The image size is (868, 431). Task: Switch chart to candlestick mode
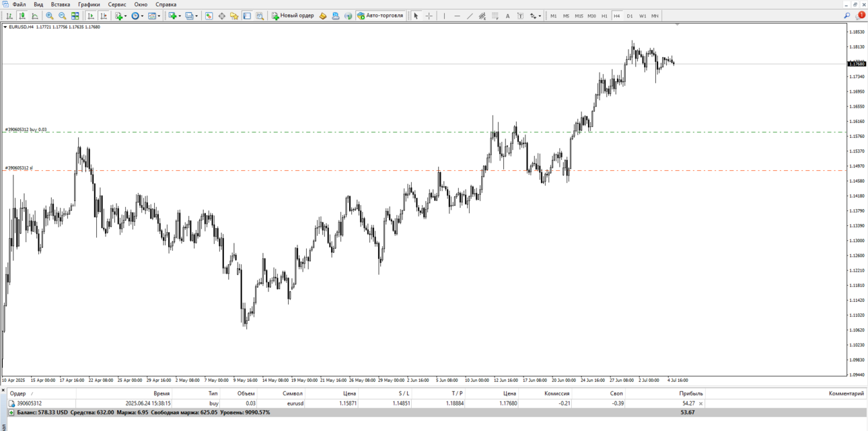pos(22,15)
